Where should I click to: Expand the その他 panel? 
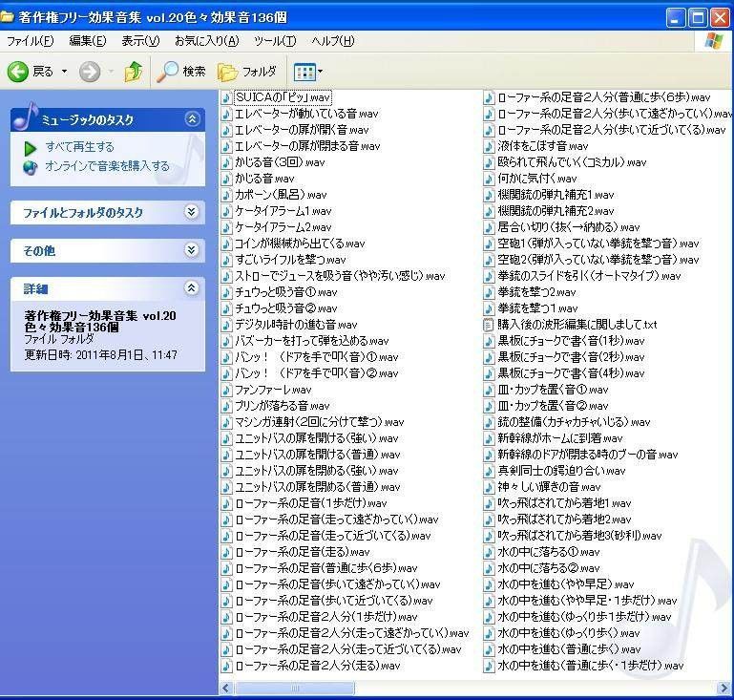pyautogui.click(x=192, y=250)
